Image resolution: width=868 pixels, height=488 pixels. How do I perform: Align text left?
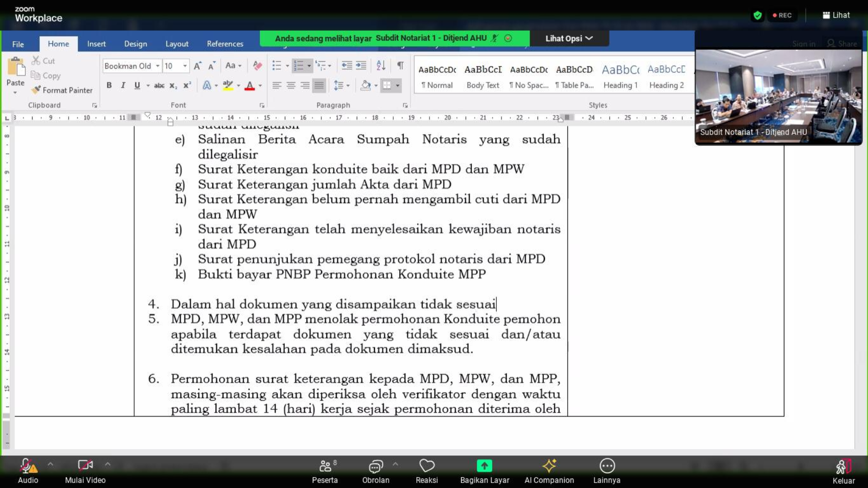[277, 85]
